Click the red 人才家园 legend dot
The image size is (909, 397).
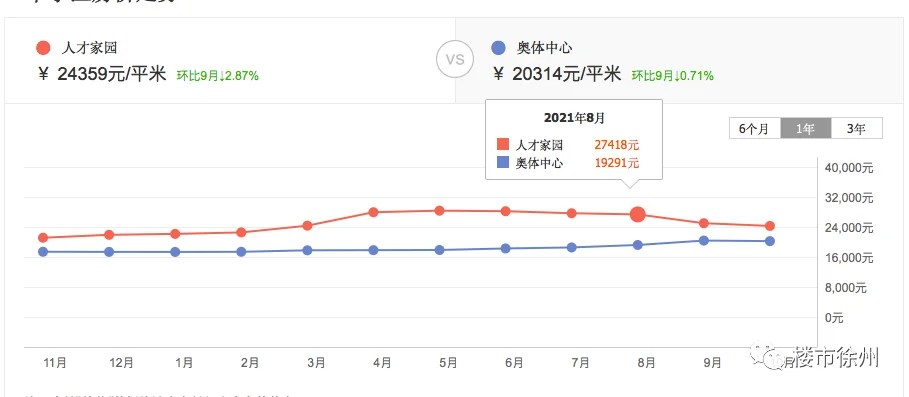(x=43, y=48)
